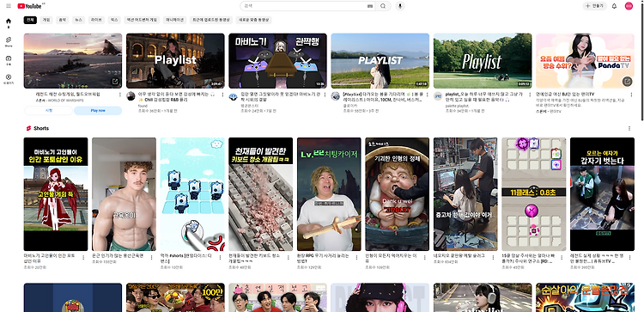Open the Lv. 치팅카이저 Short
Viewport: 644px width, 312px height.
329,194
